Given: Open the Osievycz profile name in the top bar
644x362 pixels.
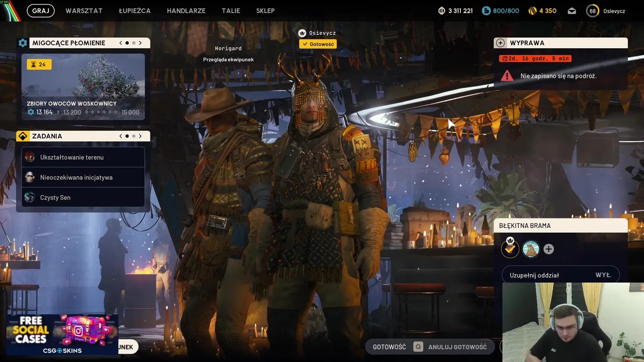Looking at the screenshot, I should [614, 11].
